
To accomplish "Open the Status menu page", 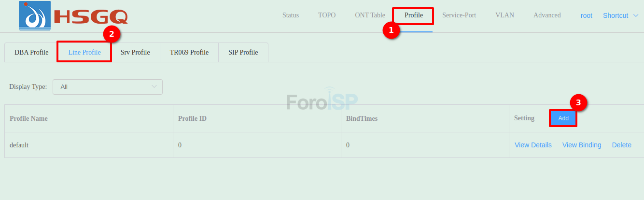I will 291,15.
